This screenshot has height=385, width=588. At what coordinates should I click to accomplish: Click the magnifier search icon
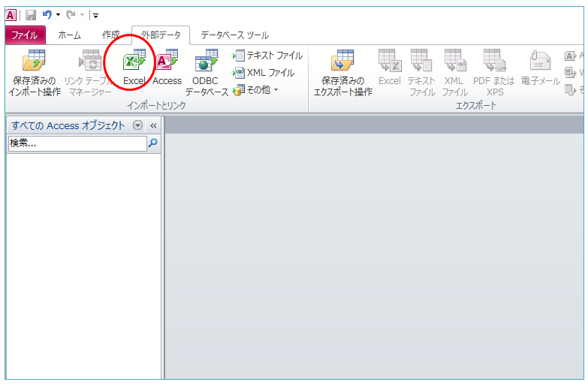pos(153,143)
